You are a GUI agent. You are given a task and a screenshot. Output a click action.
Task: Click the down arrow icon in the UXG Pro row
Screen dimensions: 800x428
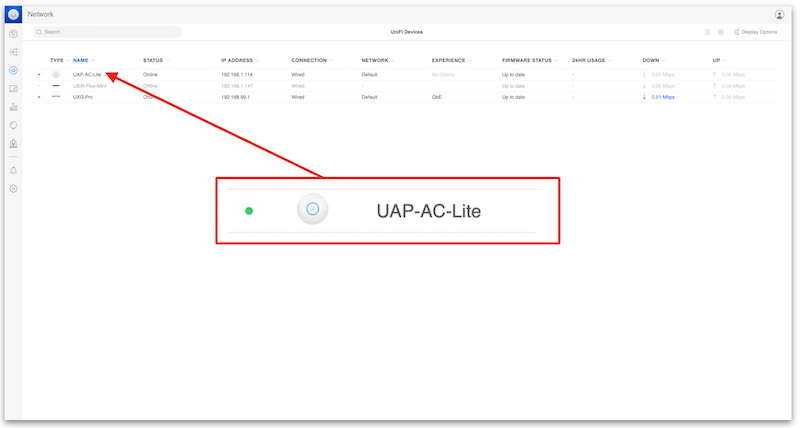[644, 97]
